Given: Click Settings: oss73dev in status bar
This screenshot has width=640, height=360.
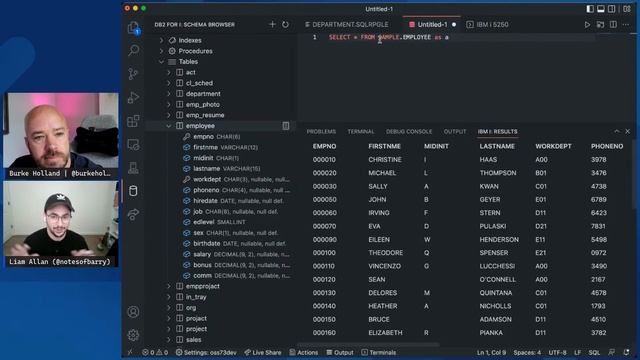Looking at the screenshot, I should (206, 352).
